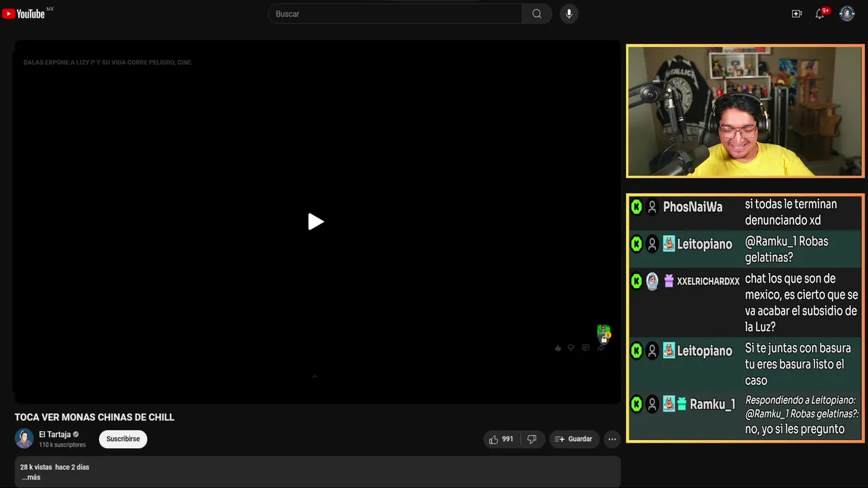Open the notifications bell
Screen dimensions: 868x488
[x=820, y=14]
